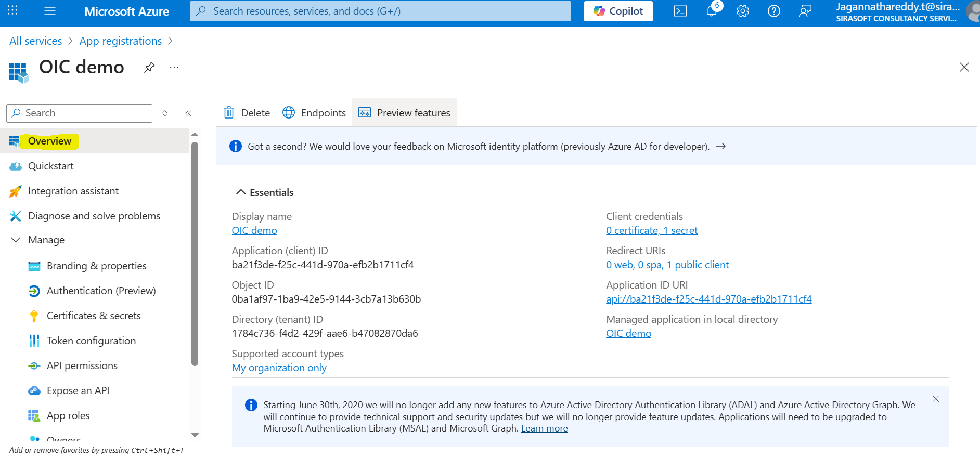The width and height of the screenshot is (980, 457).
Task: Dismiss the ADAL deprecation notice
Action: [x=936, y=399]
